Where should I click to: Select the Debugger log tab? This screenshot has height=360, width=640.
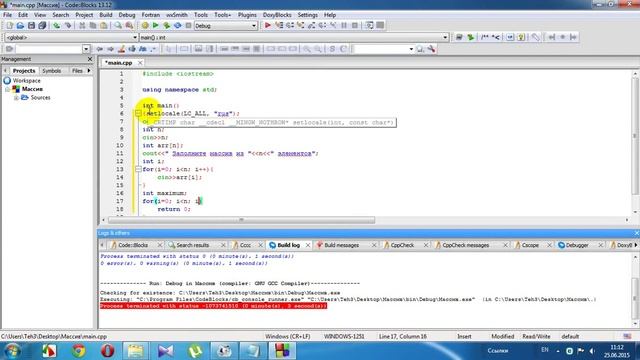point(577,245)
